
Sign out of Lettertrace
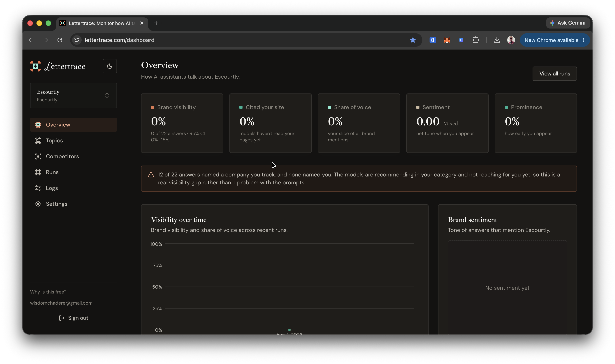[74, 318]
